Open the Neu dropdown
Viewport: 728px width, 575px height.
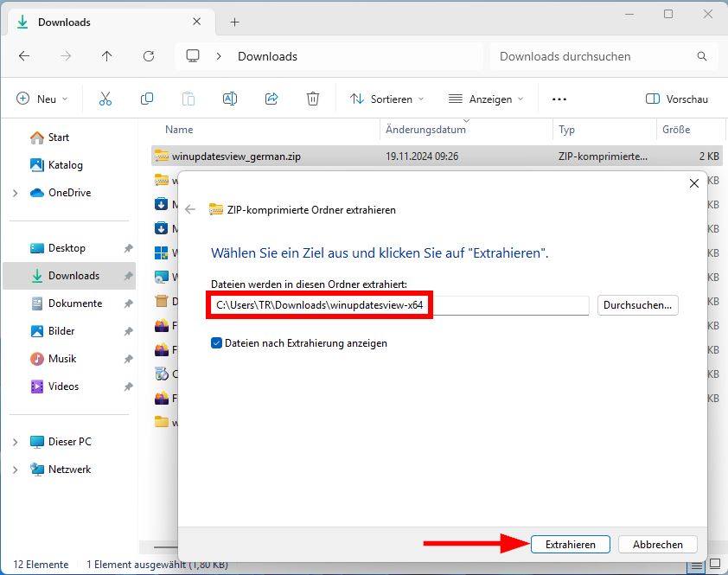coord(42,99)
